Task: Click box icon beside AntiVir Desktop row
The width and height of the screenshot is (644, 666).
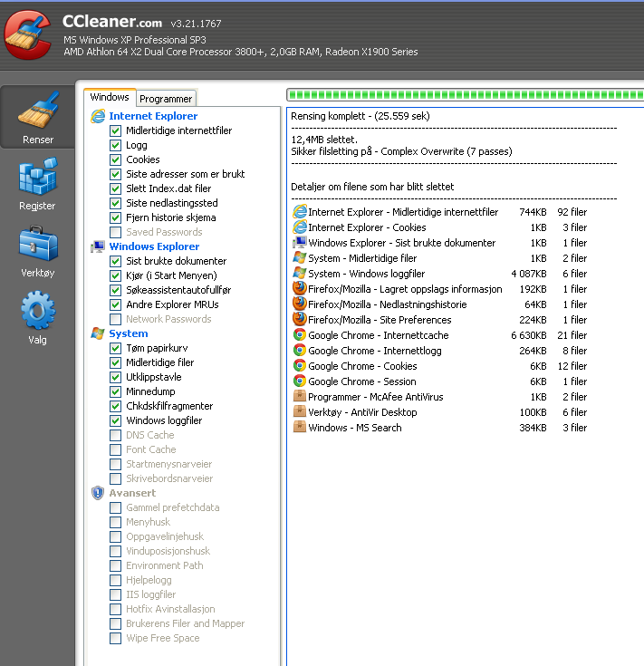Action: (x=300, y=411)
